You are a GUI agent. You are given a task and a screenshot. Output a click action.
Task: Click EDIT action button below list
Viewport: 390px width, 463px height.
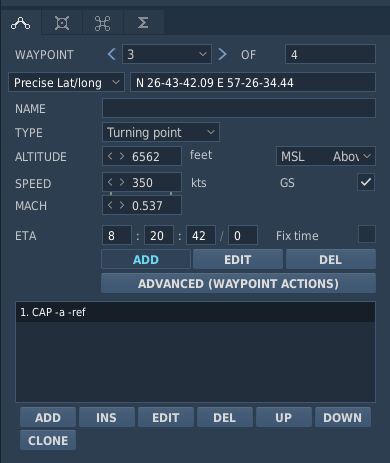tap(166, 417)
